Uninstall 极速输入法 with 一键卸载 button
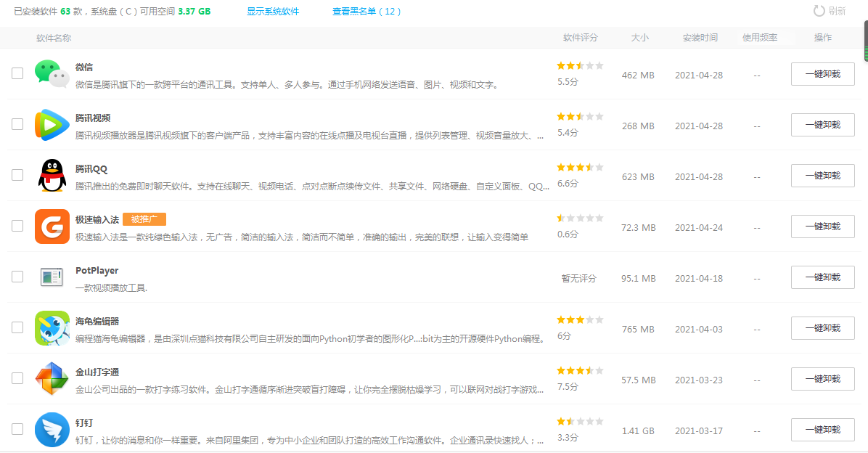The width and height of the screenshot is (868, 453). (822, 226)
